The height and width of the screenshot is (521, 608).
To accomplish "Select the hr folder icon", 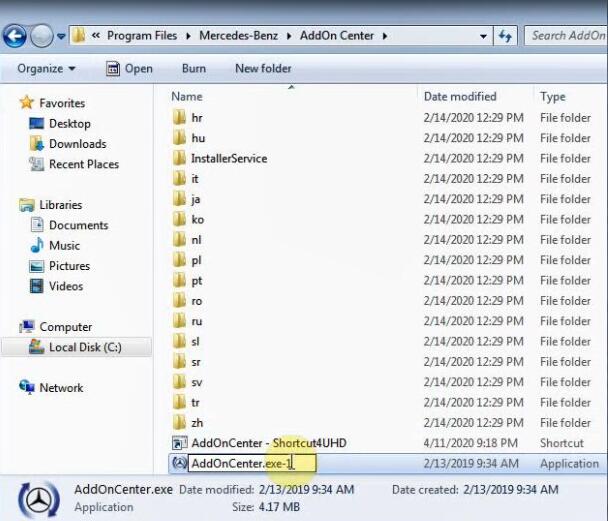I will tap(179, 117).
